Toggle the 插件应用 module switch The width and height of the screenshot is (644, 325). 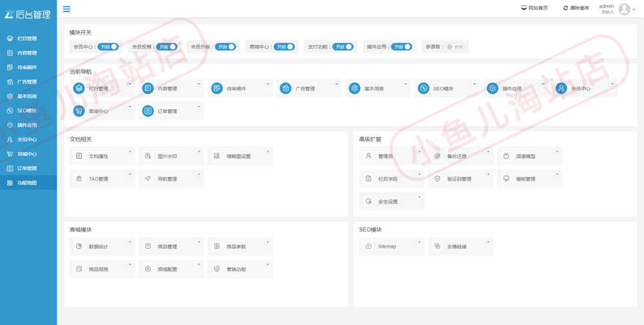click(402, 46)
